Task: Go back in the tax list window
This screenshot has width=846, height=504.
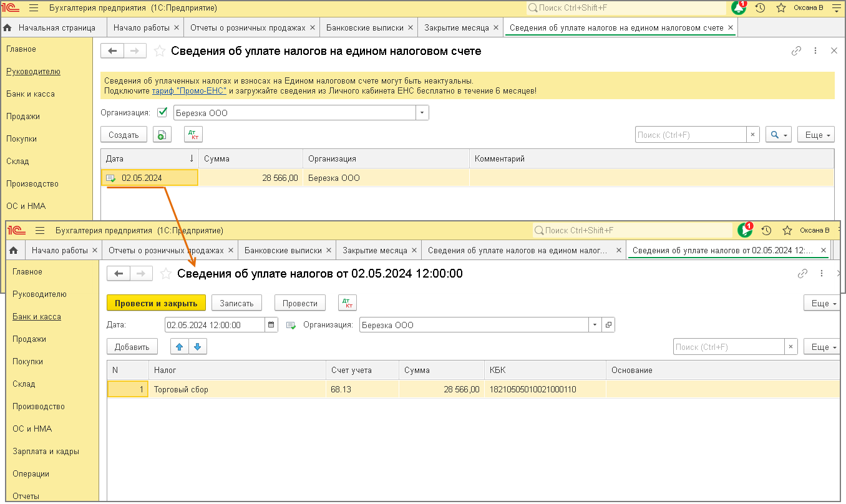Action: (112, 51)
